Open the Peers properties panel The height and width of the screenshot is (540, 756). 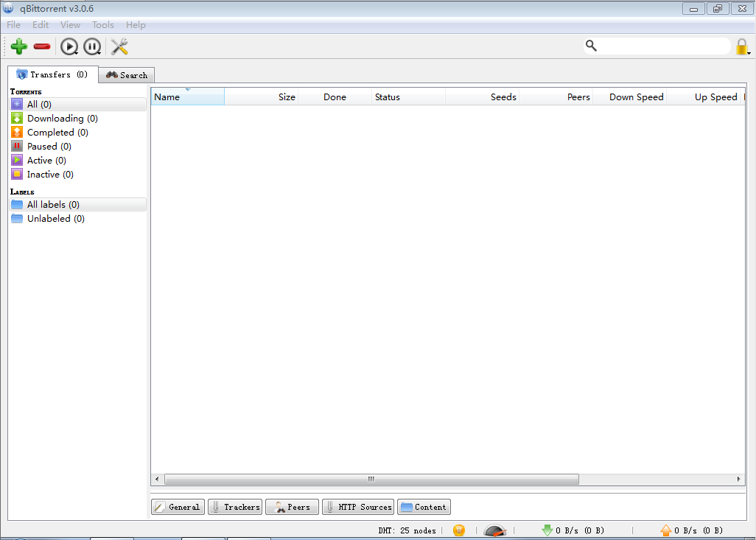coord(293,507)
